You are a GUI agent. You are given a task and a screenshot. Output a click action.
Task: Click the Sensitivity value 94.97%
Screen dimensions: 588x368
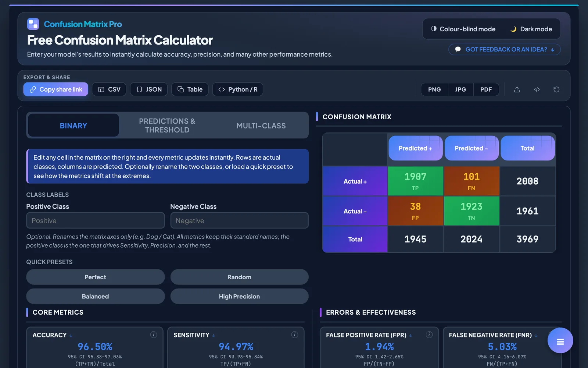(x=236, y=347)
